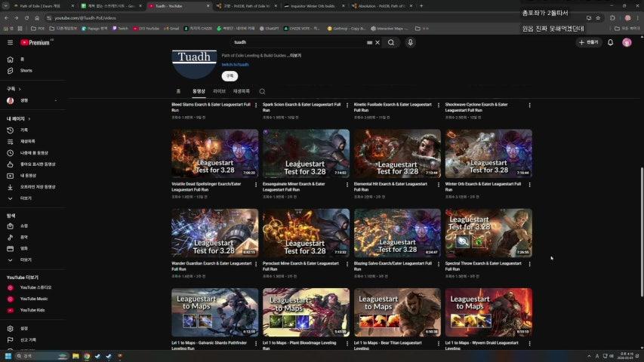Open the twitch.tv/tuadh link
Screen dimensions: 644x362
(235, 65)
